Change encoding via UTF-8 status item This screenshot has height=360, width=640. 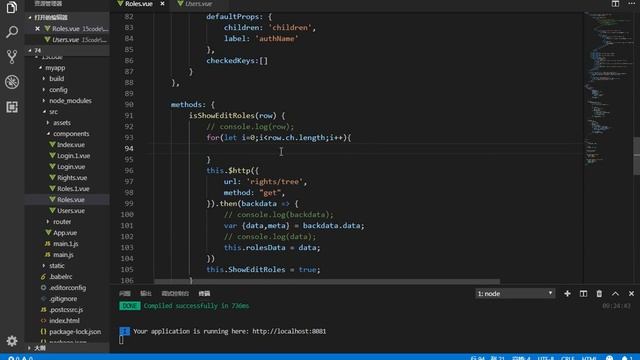(x=546, y=358)
